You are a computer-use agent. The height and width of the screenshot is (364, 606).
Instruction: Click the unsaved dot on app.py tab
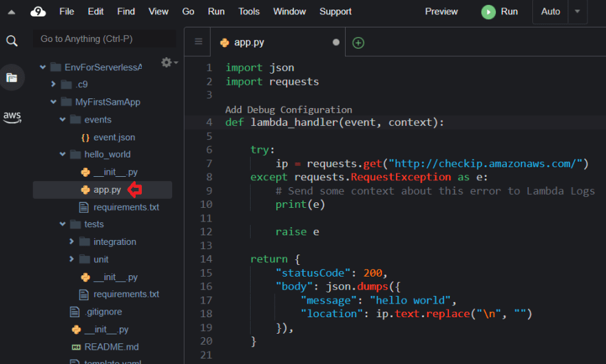336,43
